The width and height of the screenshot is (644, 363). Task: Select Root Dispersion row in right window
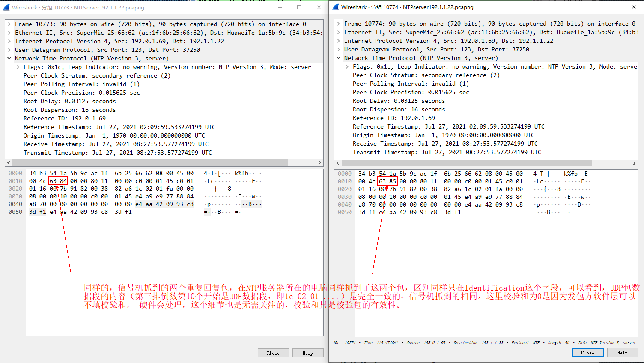click(486, 110)
